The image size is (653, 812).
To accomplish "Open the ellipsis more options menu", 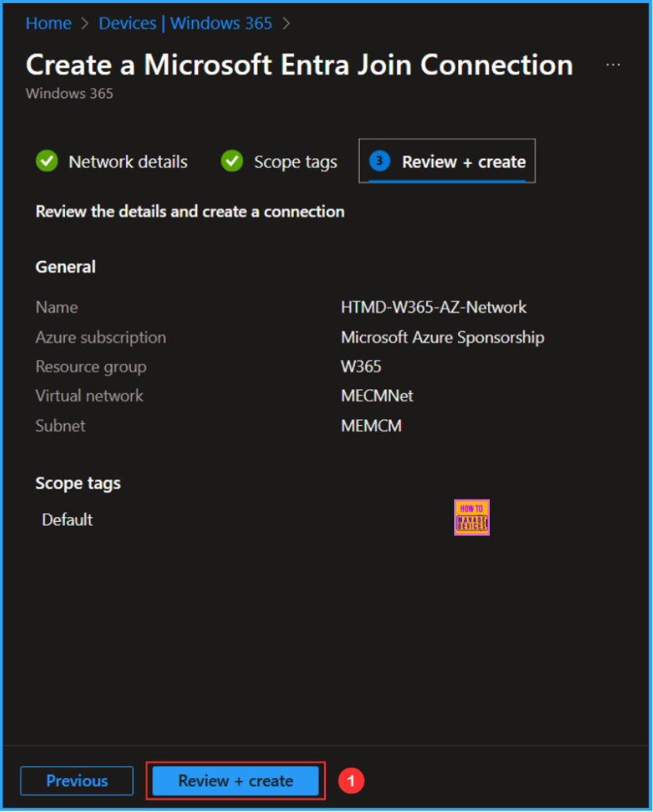I will point(613,65).
